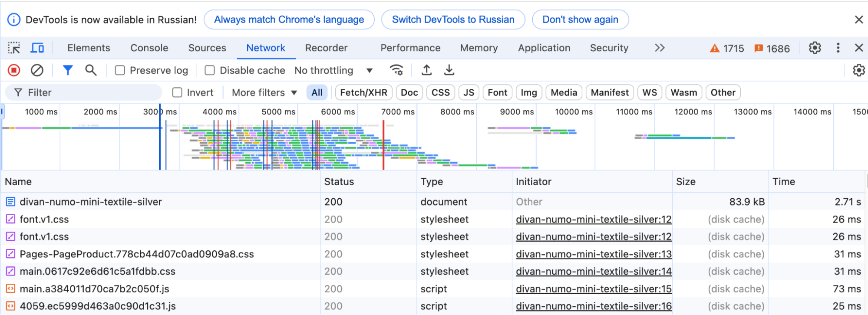This screenshot has height=315, width=868.
Task: Switch to the Elements tab
Action: 89,48
